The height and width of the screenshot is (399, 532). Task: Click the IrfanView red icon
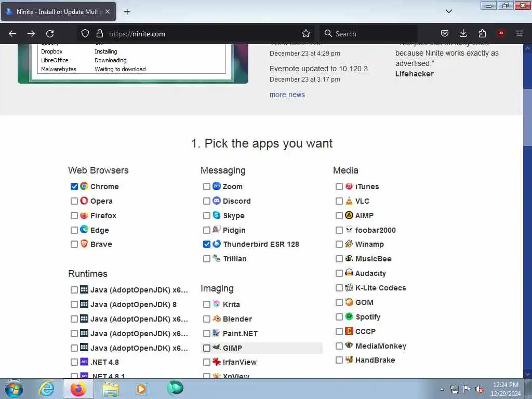[x=217, y=362]
